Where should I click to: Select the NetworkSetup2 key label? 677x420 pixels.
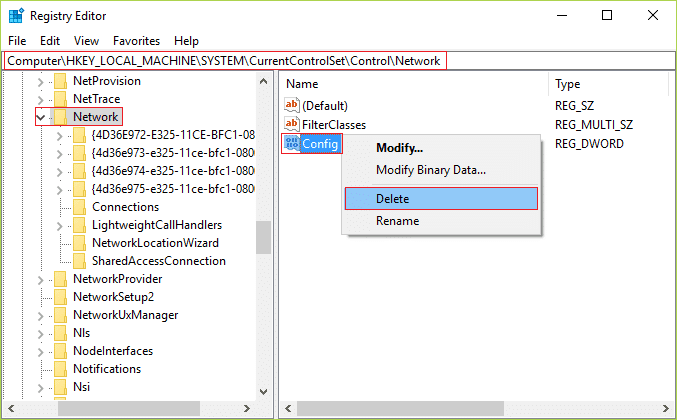click(114, 297)
